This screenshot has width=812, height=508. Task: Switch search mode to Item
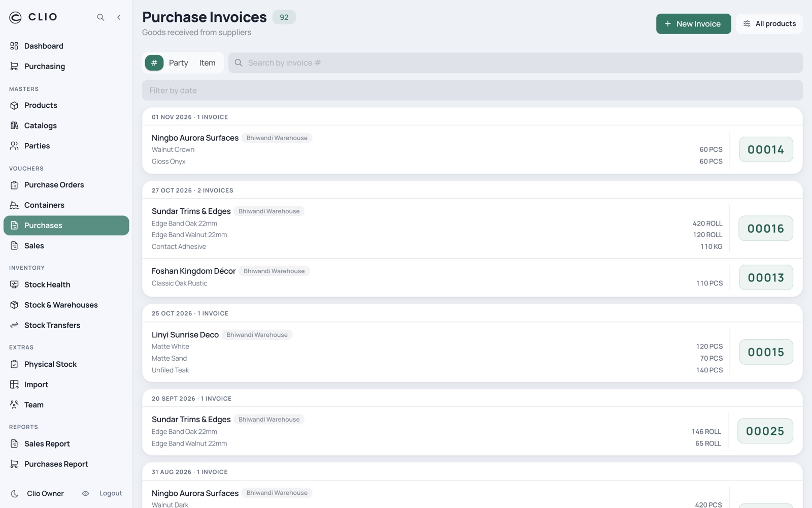point(207,63)
